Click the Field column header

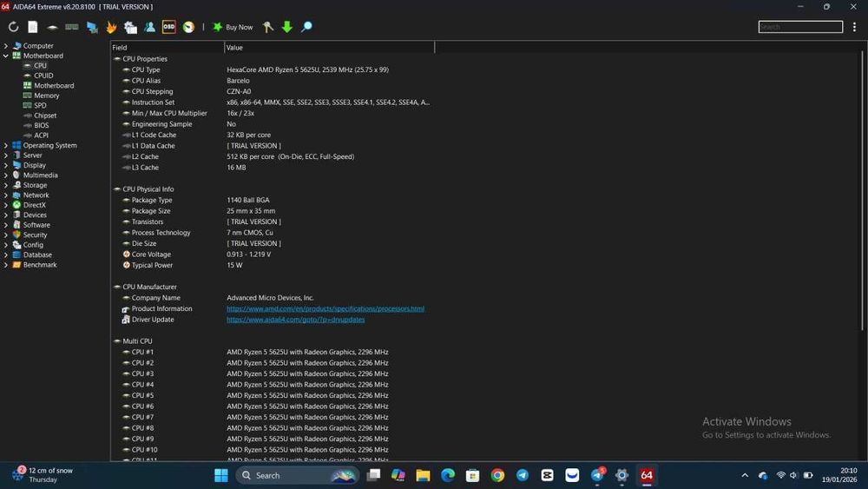pos(168,48)
